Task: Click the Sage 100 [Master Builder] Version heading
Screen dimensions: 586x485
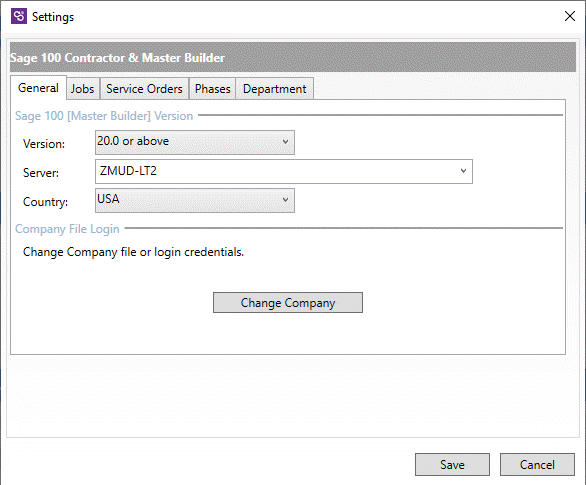Action: 104,116
